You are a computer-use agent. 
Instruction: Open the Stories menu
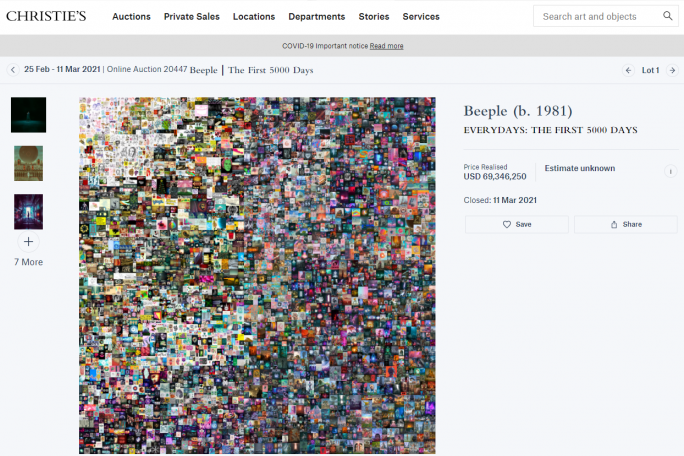(374, 17)
